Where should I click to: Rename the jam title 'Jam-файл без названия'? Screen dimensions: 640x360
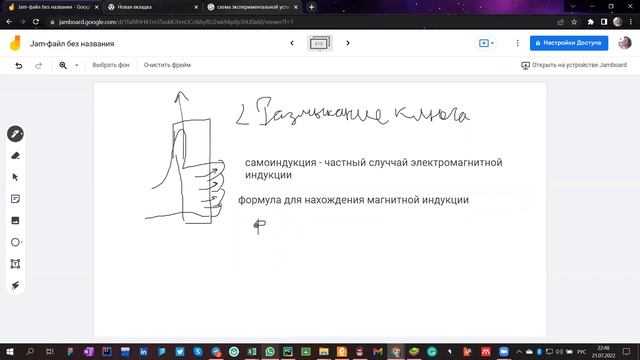point(72,44)
